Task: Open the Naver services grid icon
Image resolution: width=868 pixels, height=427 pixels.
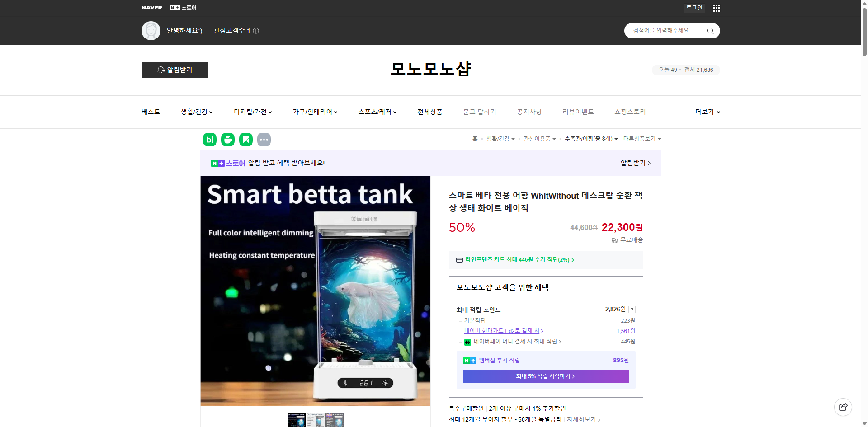Action: [716, 8]
